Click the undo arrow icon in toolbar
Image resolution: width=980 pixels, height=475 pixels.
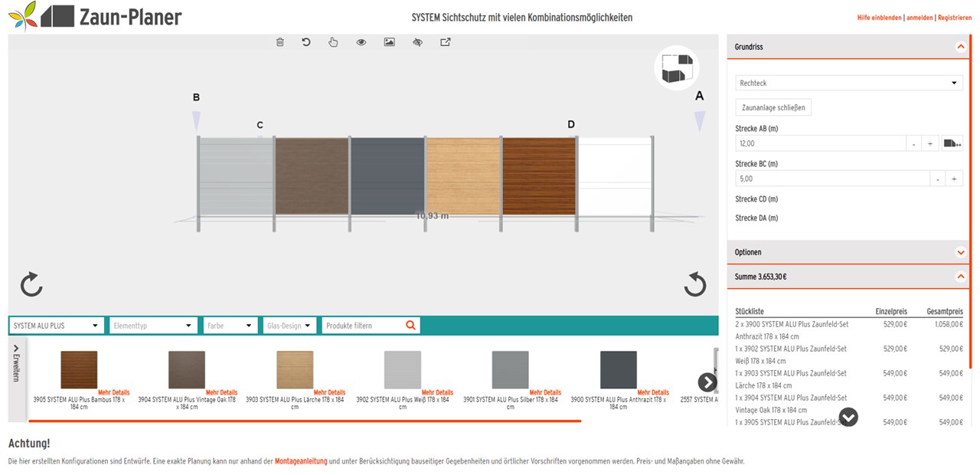coord(306,42)
